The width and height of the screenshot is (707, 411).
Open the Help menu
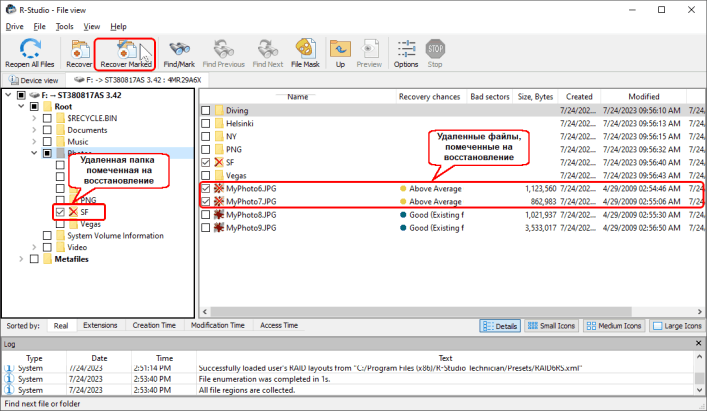(x=118, y=27)
